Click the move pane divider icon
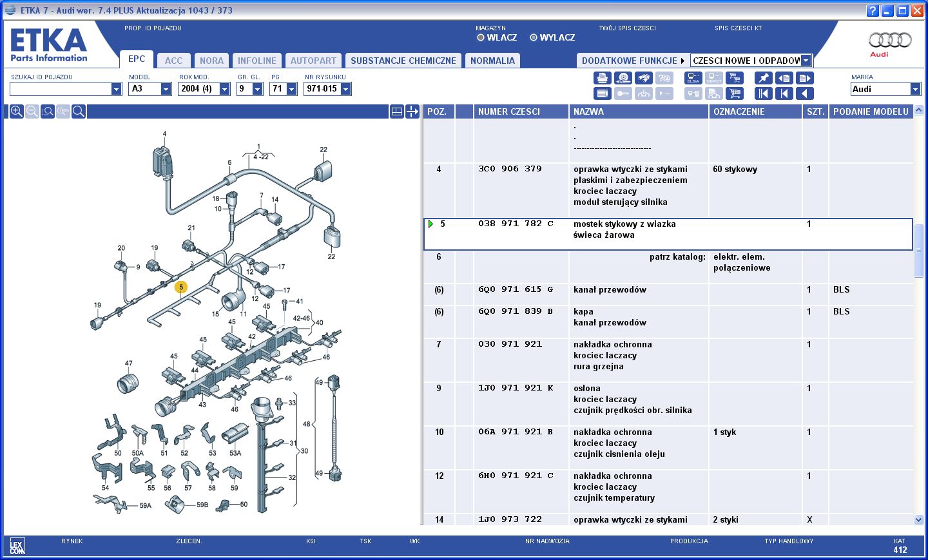The image size is (928, 560). click(x=412, y=111)
